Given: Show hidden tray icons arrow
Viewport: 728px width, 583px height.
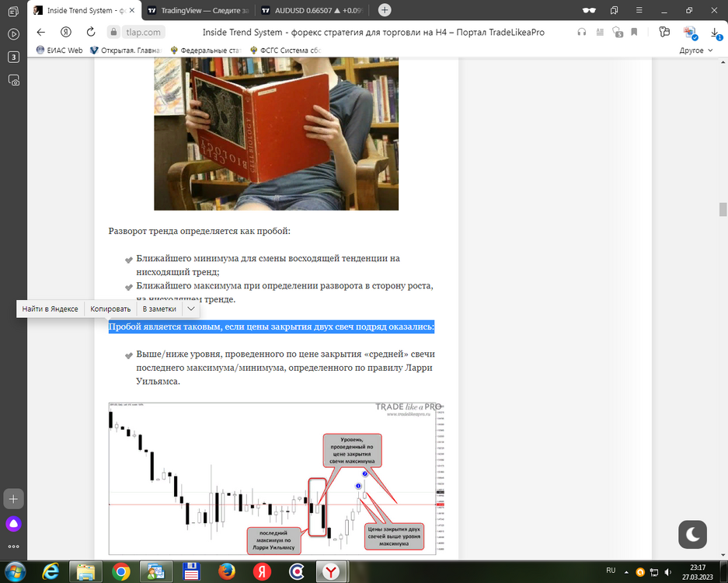Looking at the screenshot, I should tap(626, 572).
